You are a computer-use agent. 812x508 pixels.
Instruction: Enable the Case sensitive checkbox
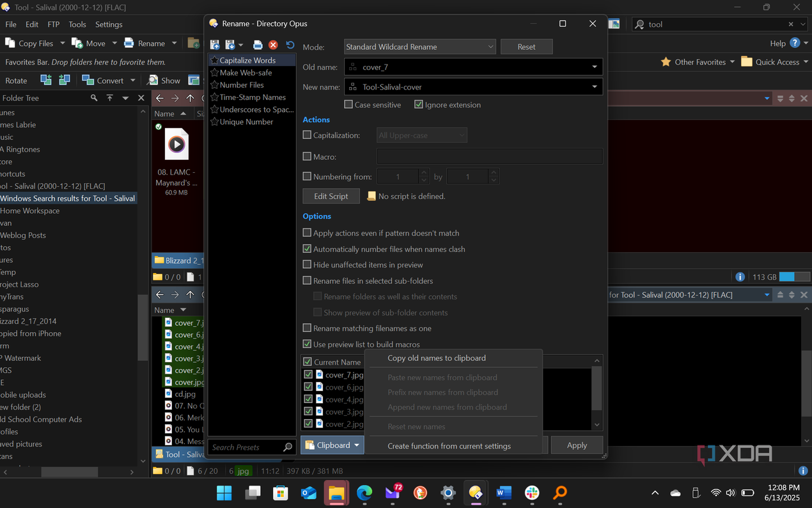(348, 104)
